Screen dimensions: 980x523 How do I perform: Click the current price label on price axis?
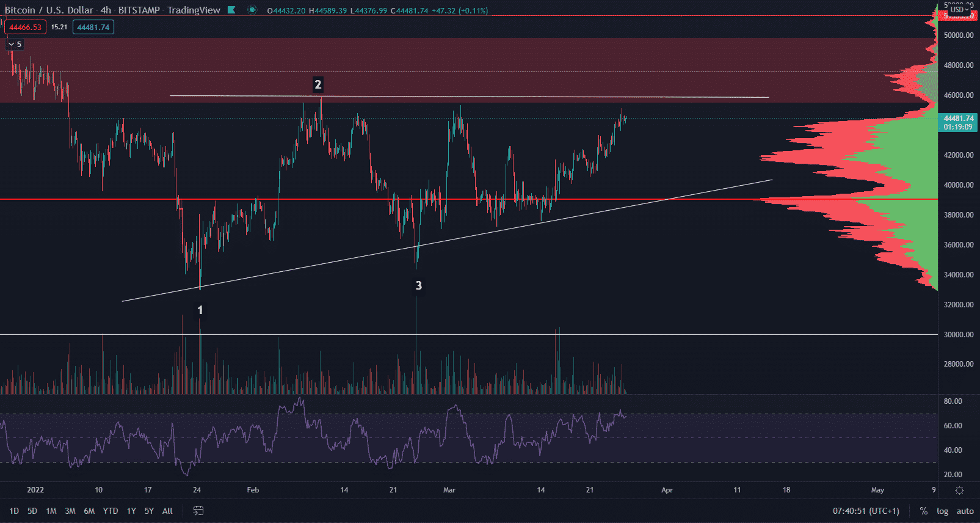pyautogui.click(x=958, y=122)
